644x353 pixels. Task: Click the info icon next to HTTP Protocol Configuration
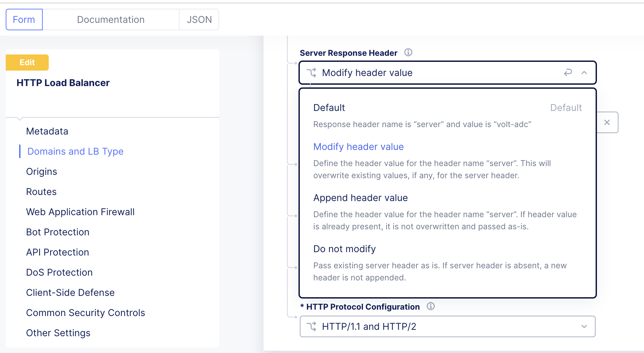pos(431,306)
